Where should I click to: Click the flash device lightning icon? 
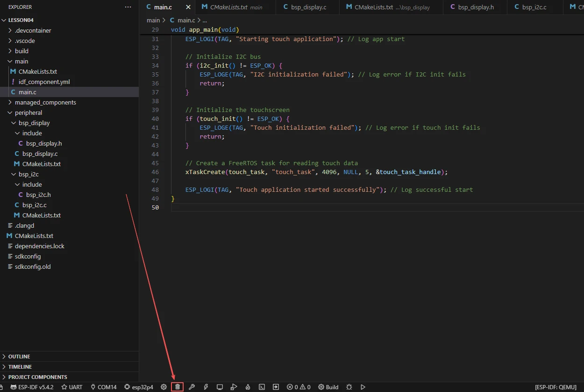(206, 387)
